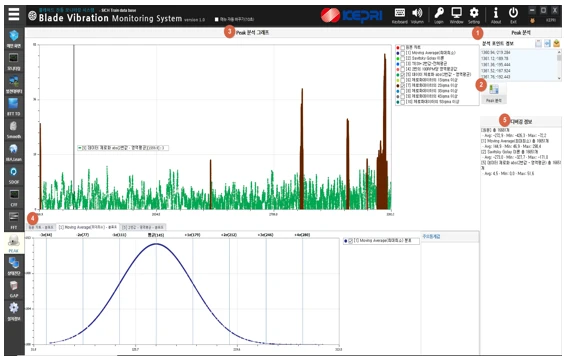The image size is (568, 363).
Task: Select the PEAK sidebar tool
Action: (x=13, y=243)
